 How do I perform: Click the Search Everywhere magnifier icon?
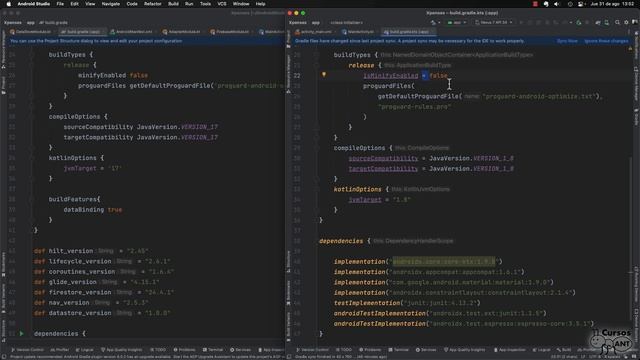pyautogui.click(x=618, y=22)
